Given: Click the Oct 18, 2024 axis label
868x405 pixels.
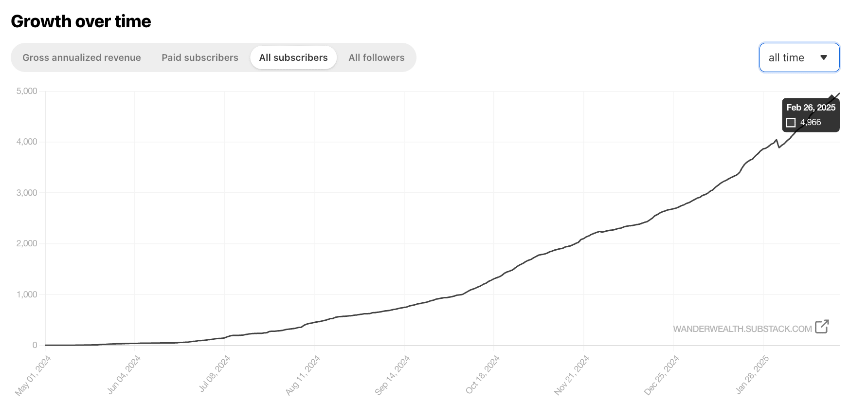Looking at the screenshot, I should click(483, 374).
